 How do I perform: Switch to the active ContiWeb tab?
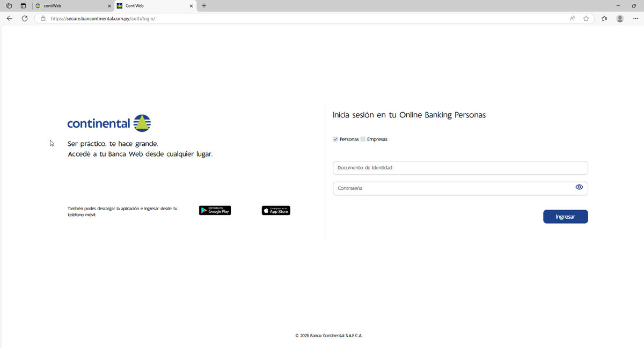pos(155,6)
